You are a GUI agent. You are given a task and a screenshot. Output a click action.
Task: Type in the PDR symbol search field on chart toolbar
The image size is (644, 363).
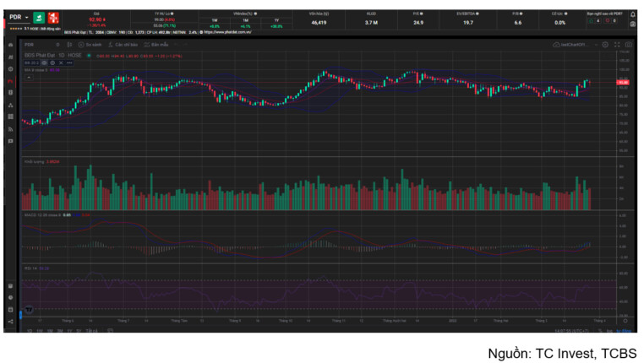[34, 44]
